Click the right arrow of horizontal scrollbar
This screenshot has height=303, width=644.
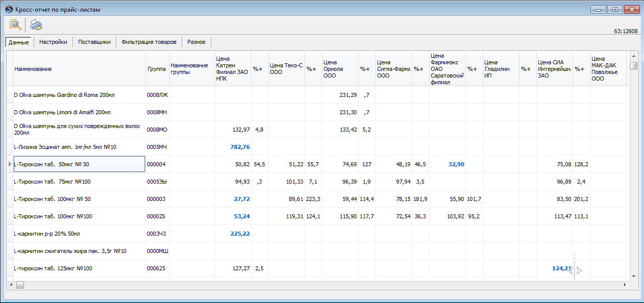point(625,284)
